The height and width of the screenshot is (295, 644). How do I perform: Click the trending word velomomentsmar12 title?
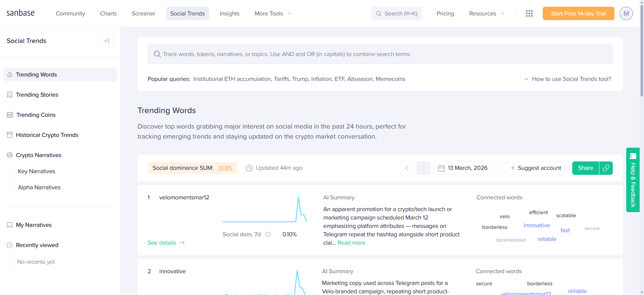pos(184,197)
